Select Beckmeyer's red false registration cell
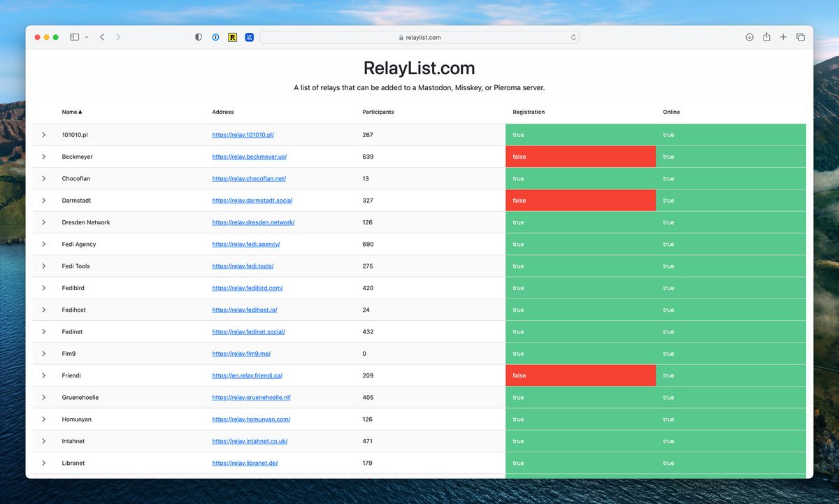839x504 pixels. pos(581,157)
